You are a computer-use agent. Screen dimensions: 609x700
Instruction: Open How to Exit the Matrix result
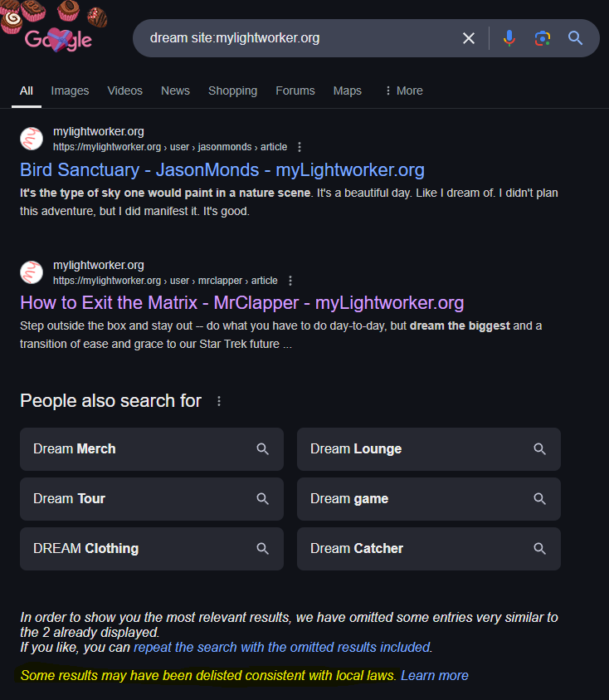click(x=241, y=302)
